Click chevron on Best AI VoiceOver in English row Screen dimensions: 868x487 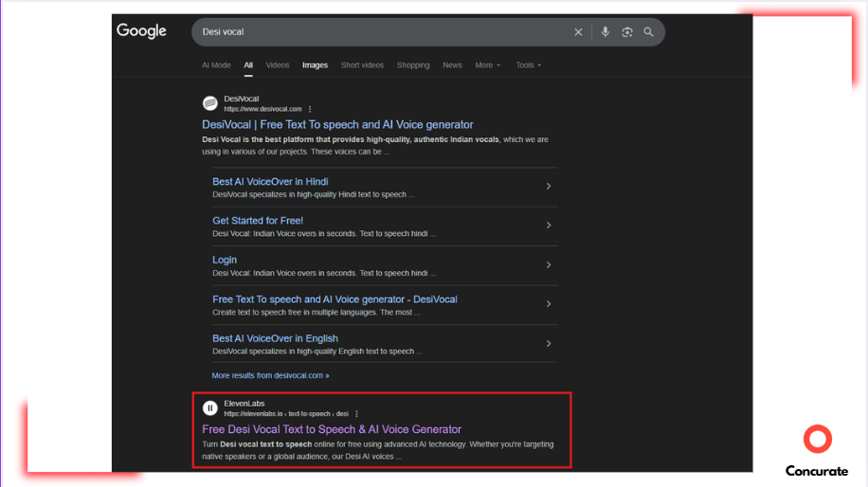[x=549, y=344]
